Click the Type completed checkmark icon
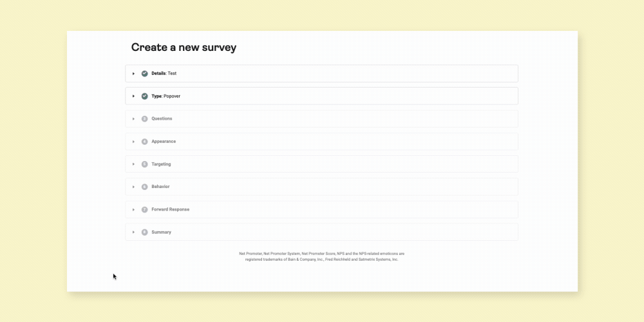Screen dimensions: 644x322 [x=144, y=96]
